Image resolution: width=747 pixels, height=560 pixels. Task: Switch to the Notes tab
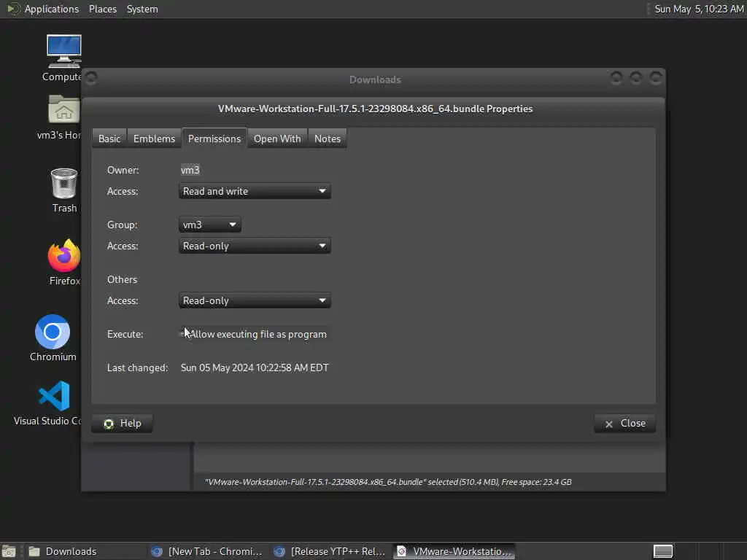click(x=328, y=139)
